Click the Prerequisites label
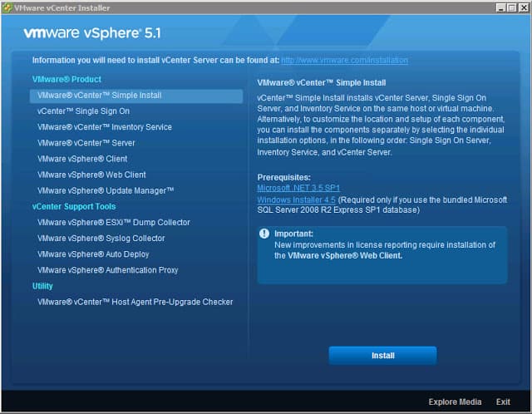532x414 pixels. tap(284, 177)
